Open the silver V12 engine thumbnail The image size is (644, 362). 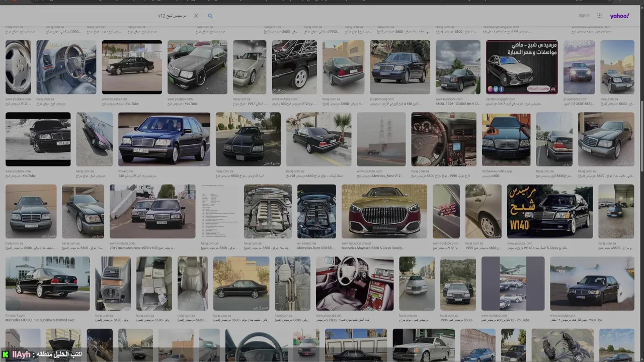268,211
